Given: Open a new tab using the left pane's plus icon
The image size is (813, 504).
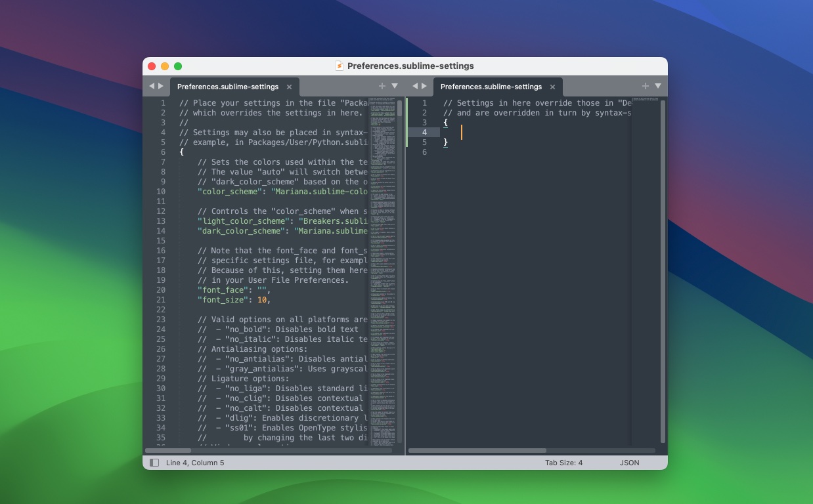Looking at the screenshot, I should tap(382, 86).
